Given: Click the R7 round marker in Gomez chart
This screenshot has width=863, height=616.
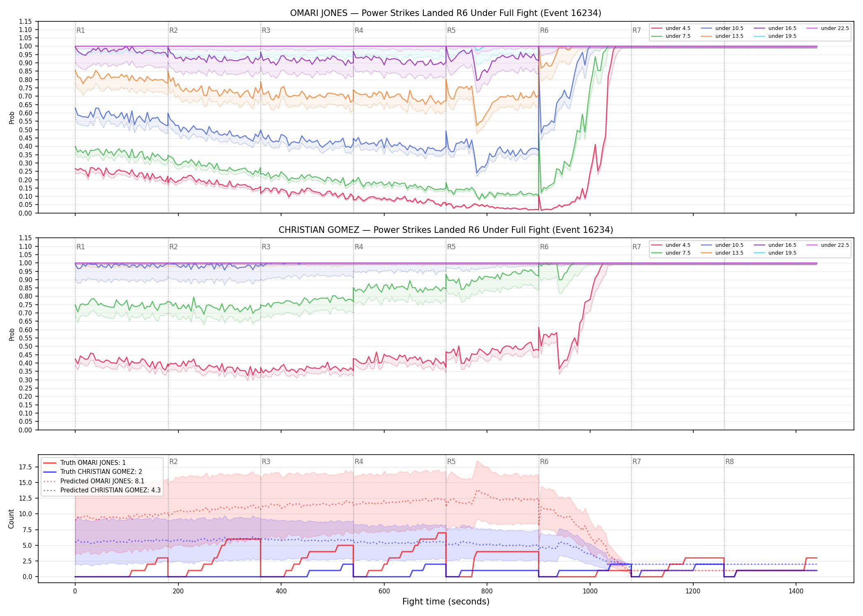Looking at the screenshot, I should pos(637,247).
